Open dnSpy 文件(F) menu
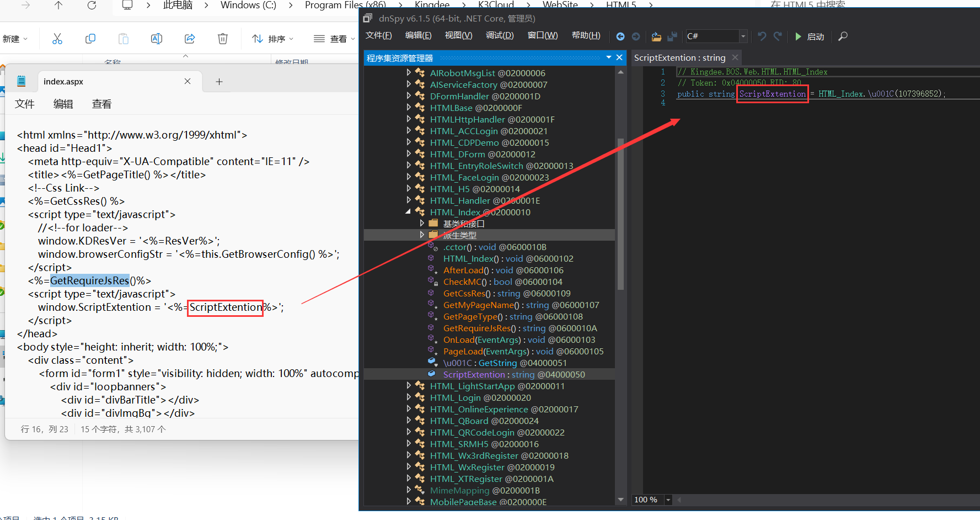 tap(379, 36)
